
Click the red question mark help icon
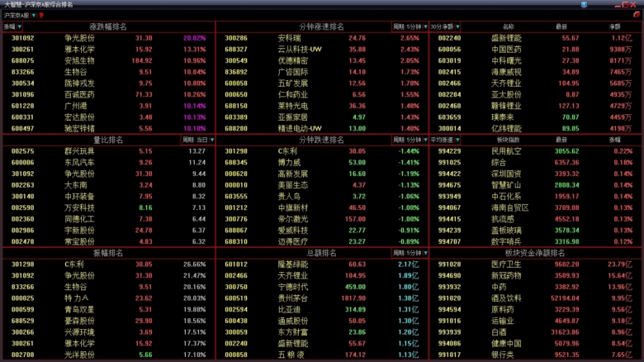(x=41, y=16)
